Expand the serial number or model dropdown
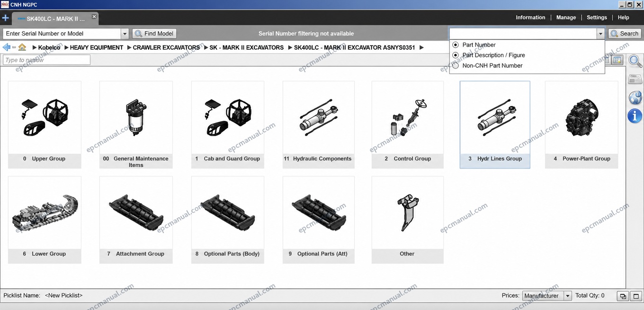This screenshot has height=310, width=644. tap(125, 34)
